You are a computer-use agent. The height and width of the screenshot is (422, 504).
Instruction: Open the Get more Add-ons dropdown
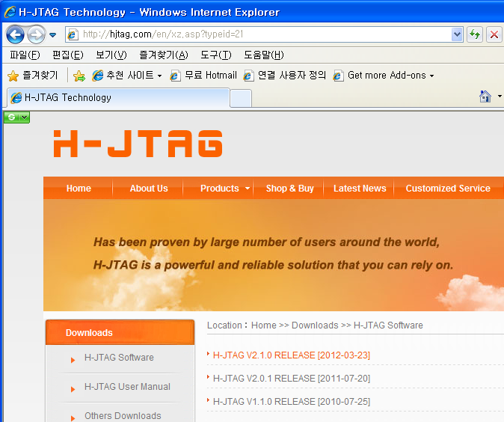(x=384, y=76)
